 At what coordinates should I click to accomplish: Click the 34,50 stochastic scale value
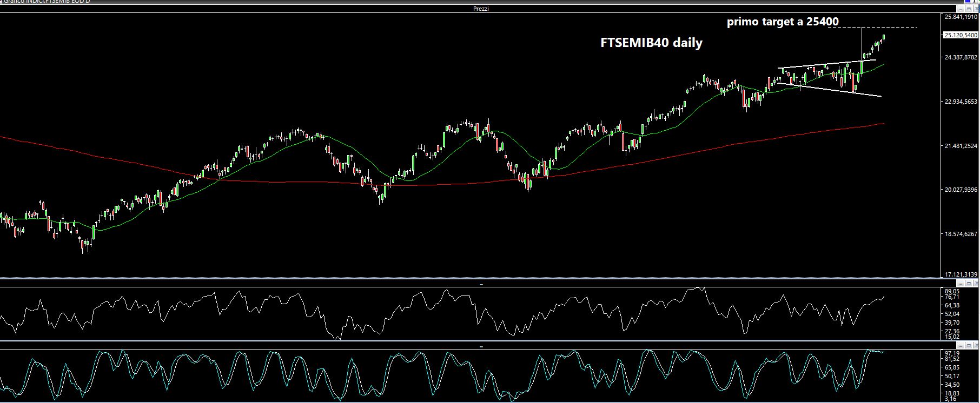pyautogui.click(x=952, y=385)
